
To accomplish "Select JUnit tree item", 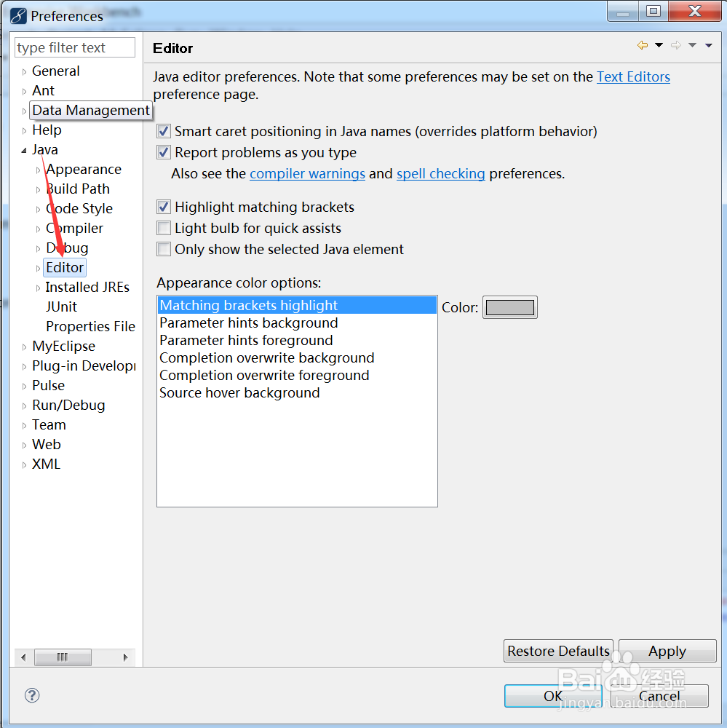I will click(61, 307).
